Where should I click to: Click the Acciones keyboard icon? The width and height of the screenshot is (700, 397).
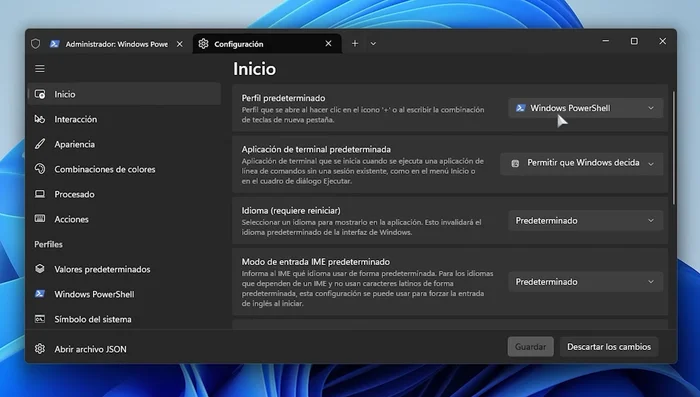[40, 219]
